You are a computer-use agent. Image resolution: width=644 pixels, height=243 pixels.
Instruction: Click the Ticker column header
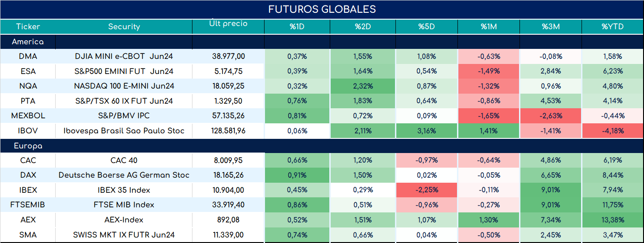tap(28, 26)
